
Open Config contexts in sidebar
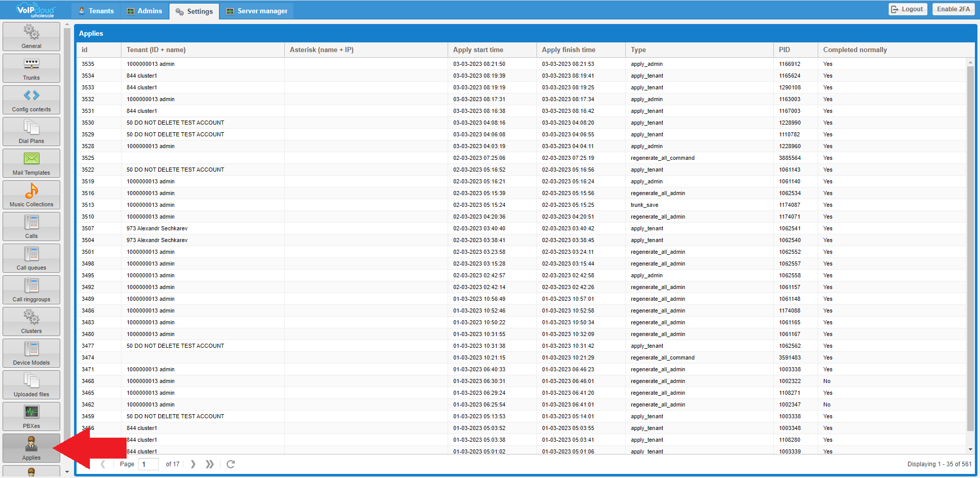click(31, 100)
